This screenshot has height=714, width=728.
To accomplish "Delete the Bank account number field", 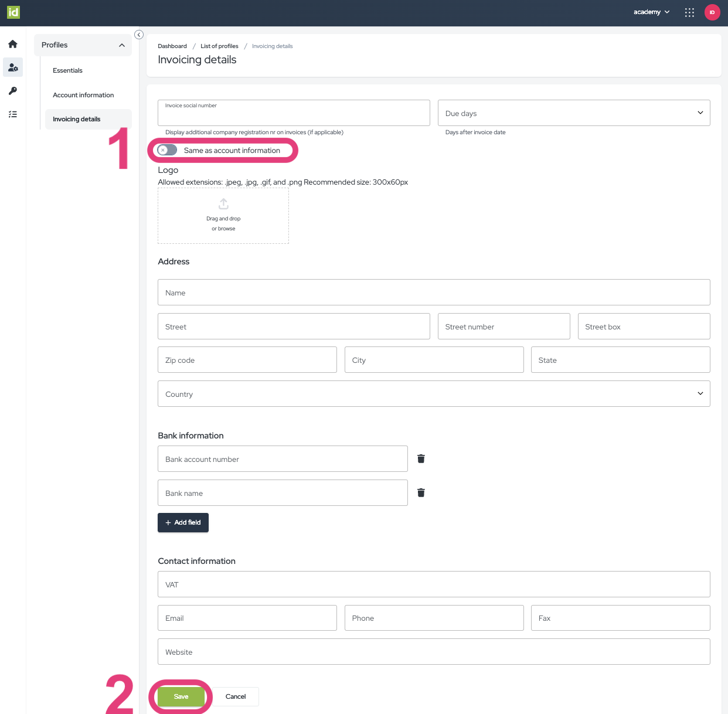I will (421, 458).
